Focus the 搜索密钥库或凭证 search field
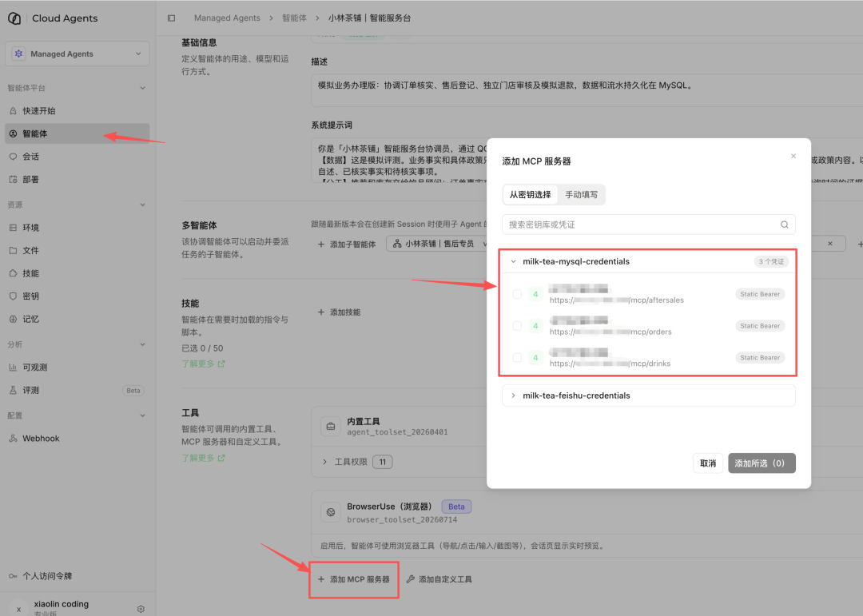 [x=649, y=225]
